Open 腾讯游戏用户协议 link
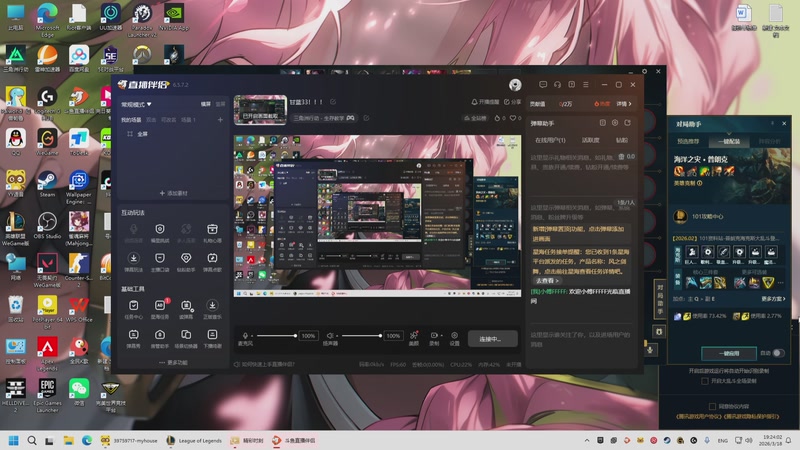800x450 pixels. [x=701, y=416]
